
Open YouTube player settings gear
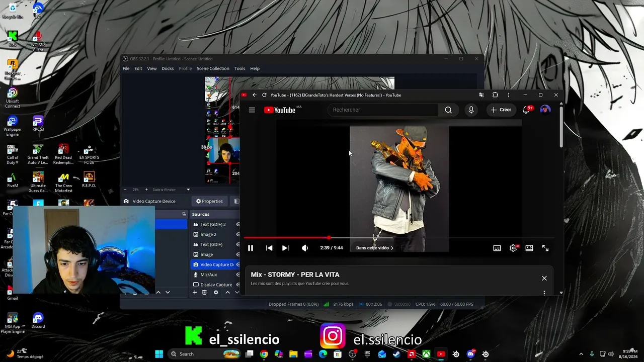pos(513,248)
